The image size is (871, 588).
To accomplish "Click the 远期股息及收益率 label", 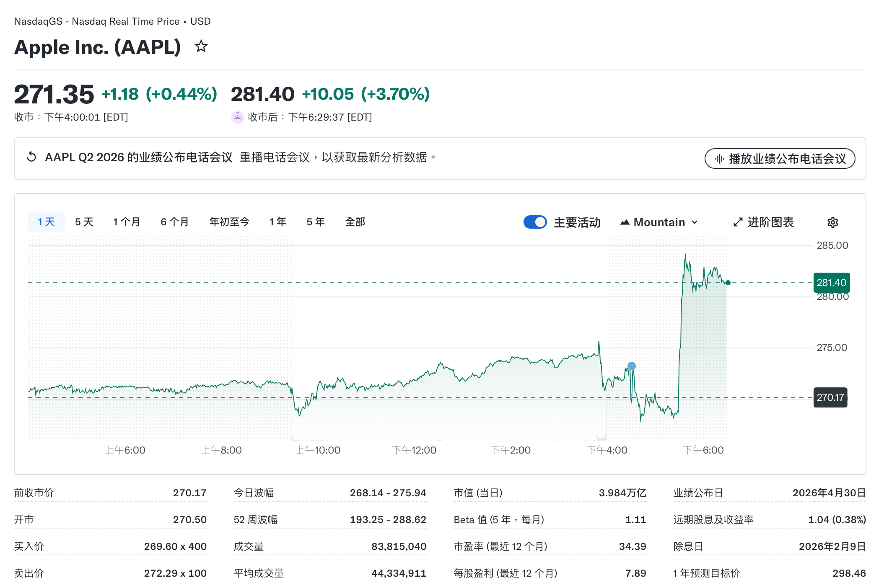I will click(x=713, y=520).
